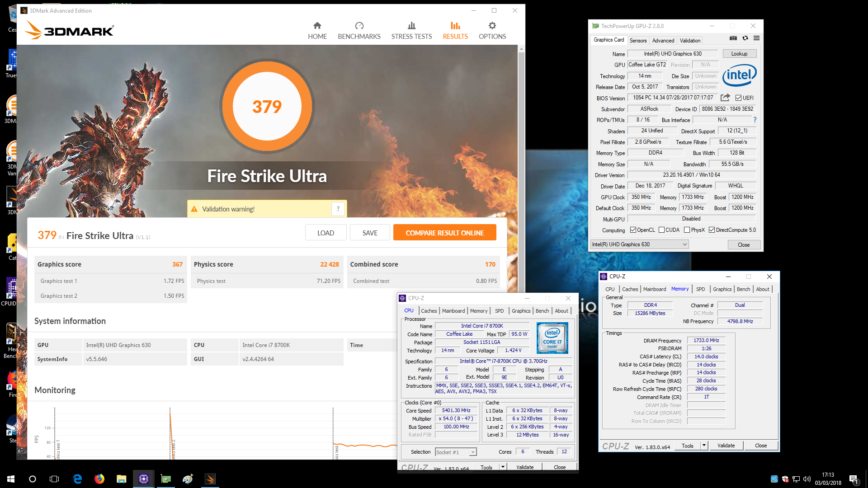Open the Windows Start menu
868x488 pixels.
(x=11, y=479)
